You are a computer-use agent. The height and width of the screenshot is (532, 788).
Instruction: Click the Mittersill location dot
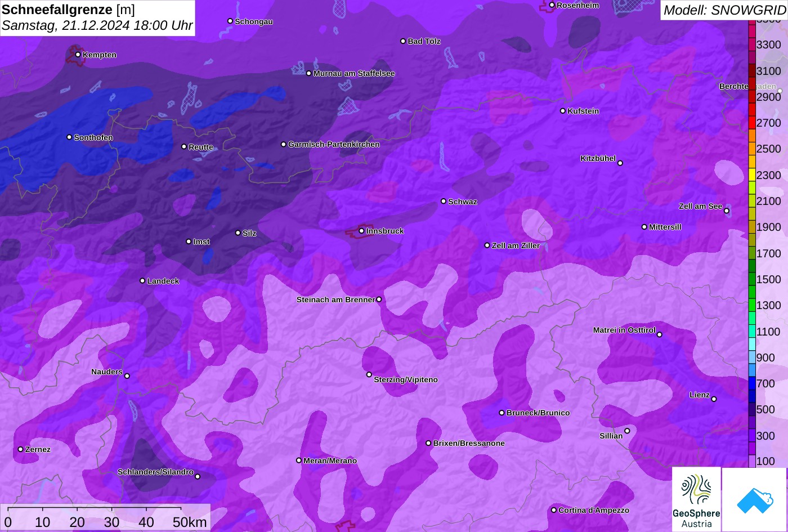click(644, 227)
